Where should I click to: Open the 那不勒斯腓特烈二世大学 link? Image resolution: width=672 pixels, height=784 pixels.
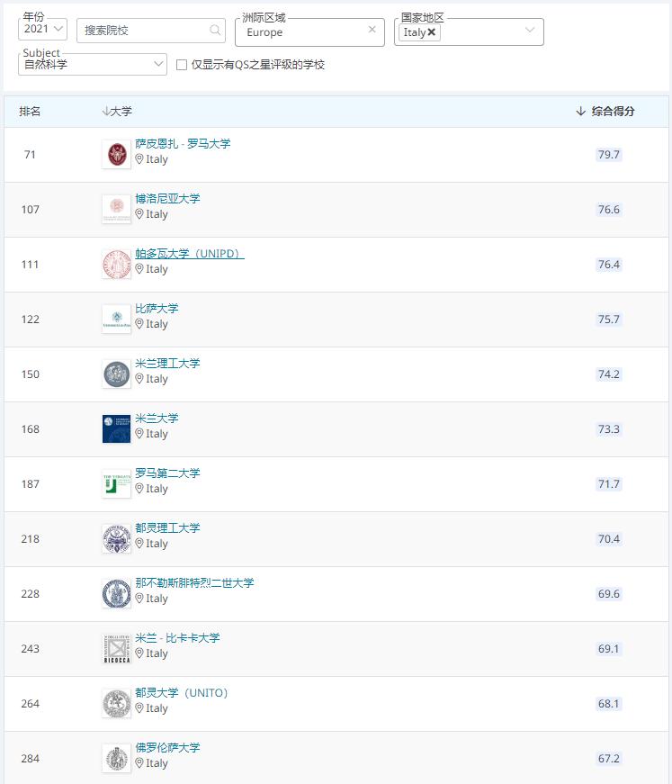click(x=194, y=582)
